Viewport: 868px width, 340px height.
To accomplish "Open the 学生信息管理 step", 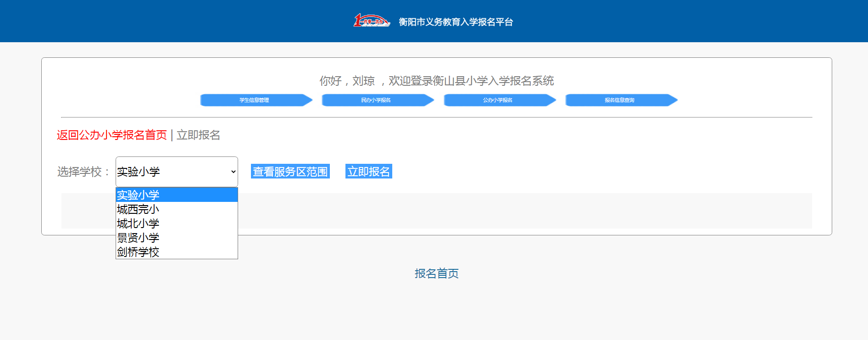I will (x=254, y=100).
